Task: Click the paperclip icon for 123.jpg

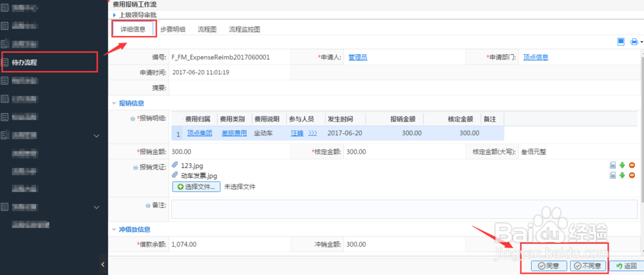Action: [x=175, y=165]
